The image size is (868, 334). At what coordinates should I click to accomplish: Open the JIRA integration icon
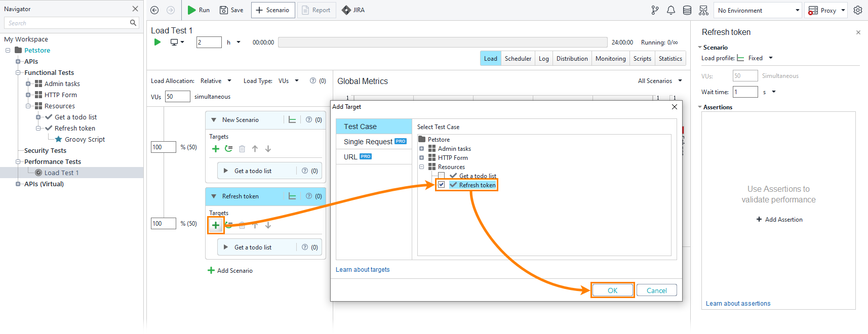pyautogui.click(x=346, y=10)
